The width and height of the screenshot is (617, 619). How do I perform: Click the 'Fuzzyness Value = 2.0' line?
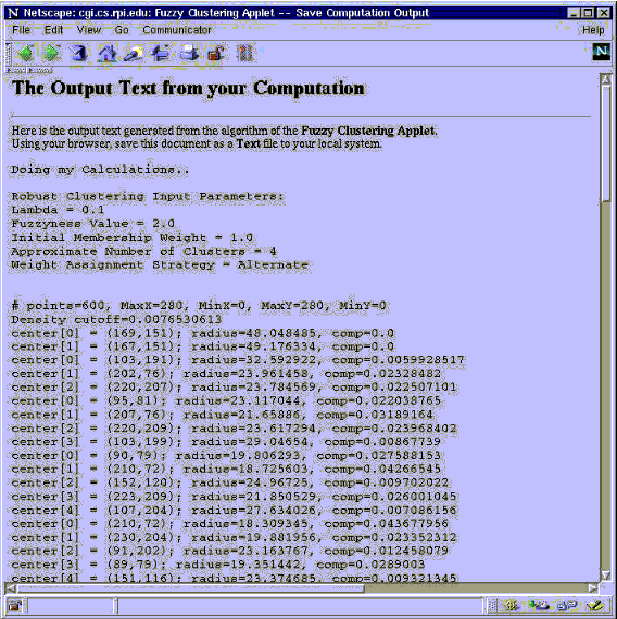(93, 223)
